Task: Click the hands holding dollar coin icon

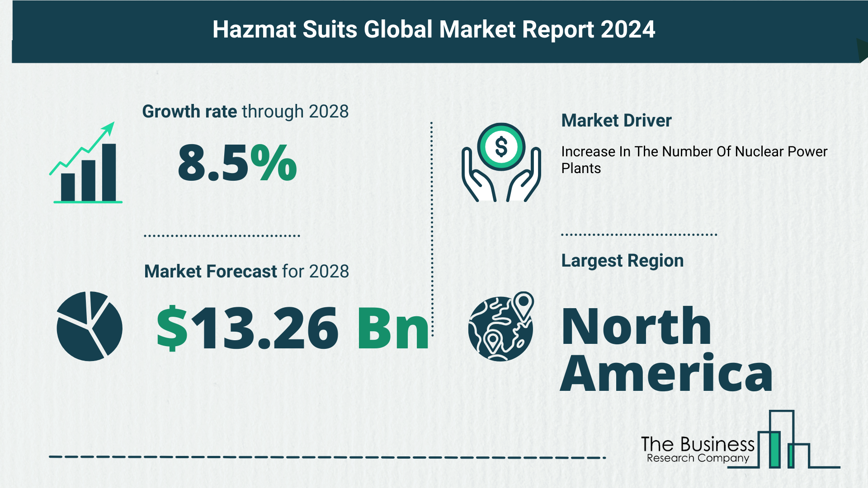Action: click(x=501, y=162)
